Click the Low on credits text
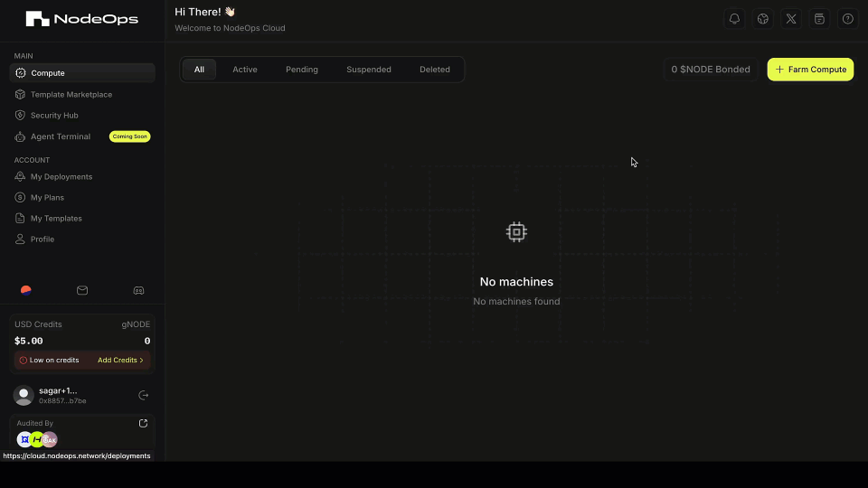 (54, 361)
